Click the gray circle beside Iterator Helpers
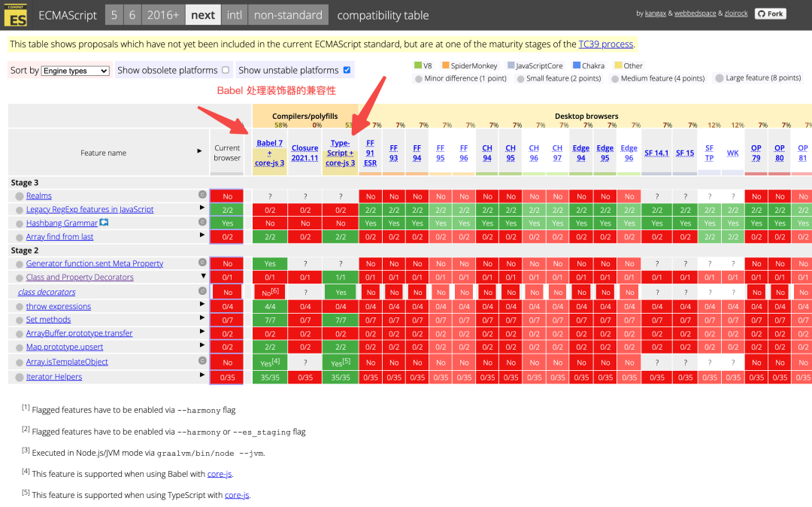812x507 pixels. (19, 378)
